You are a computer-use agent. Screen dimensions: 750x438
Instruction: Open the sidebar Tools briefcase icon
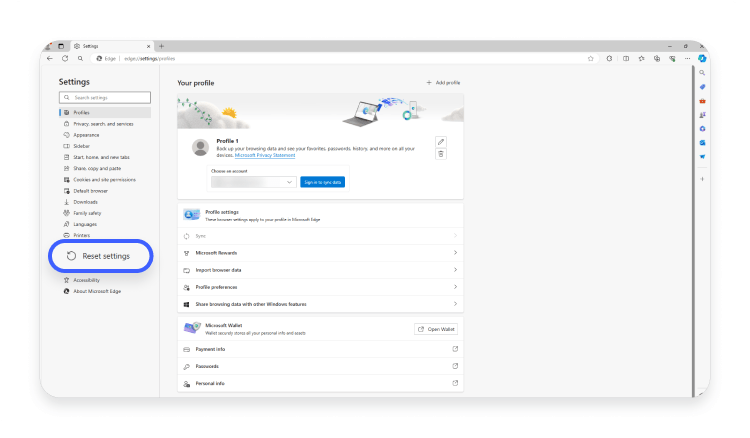[702, 101]
